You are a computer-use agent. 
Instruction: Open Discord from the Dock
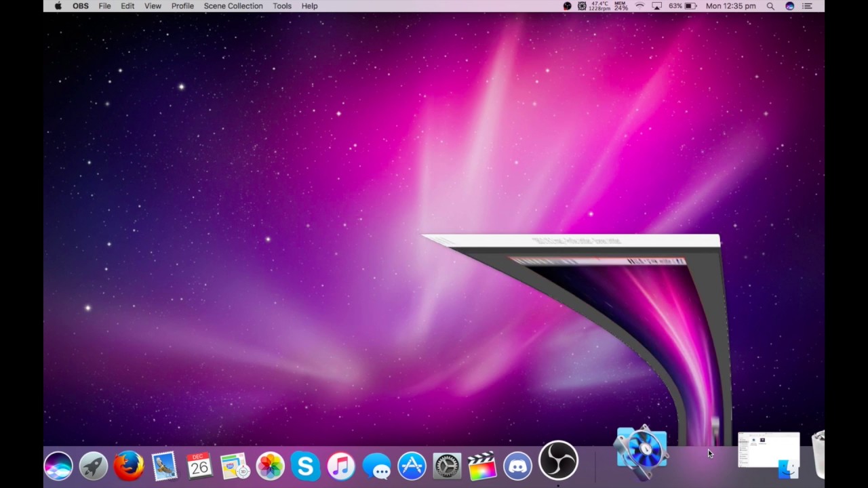[x=517, y=464]
